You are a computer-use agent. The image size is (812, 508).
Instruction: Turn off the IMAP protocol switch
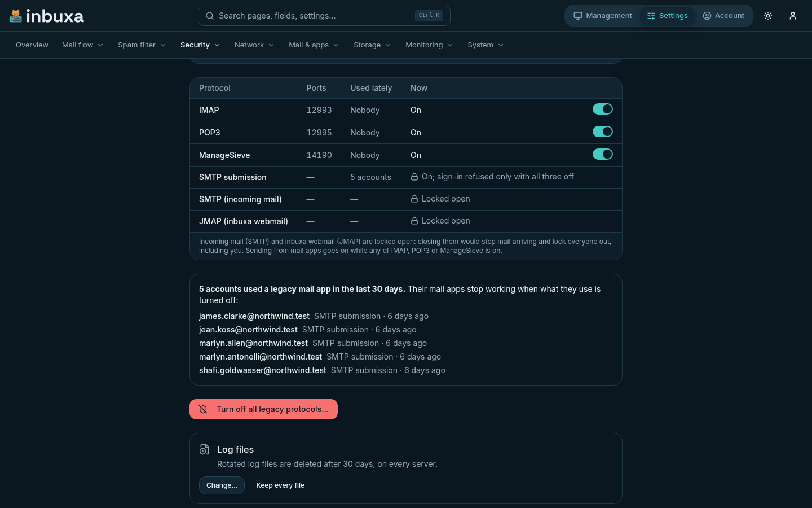pyautogui.click(x=603, y=109)
